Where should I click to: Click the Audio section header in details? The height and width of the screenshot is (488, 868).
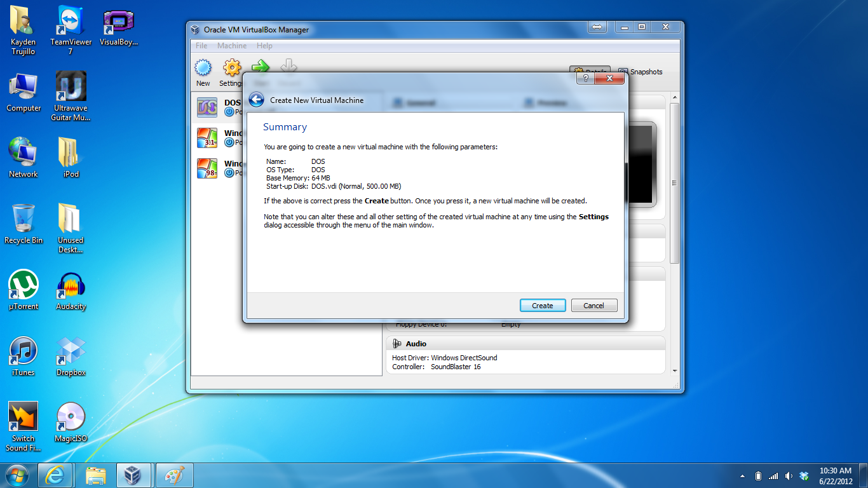pyautogui.click(x=526, y=344)
